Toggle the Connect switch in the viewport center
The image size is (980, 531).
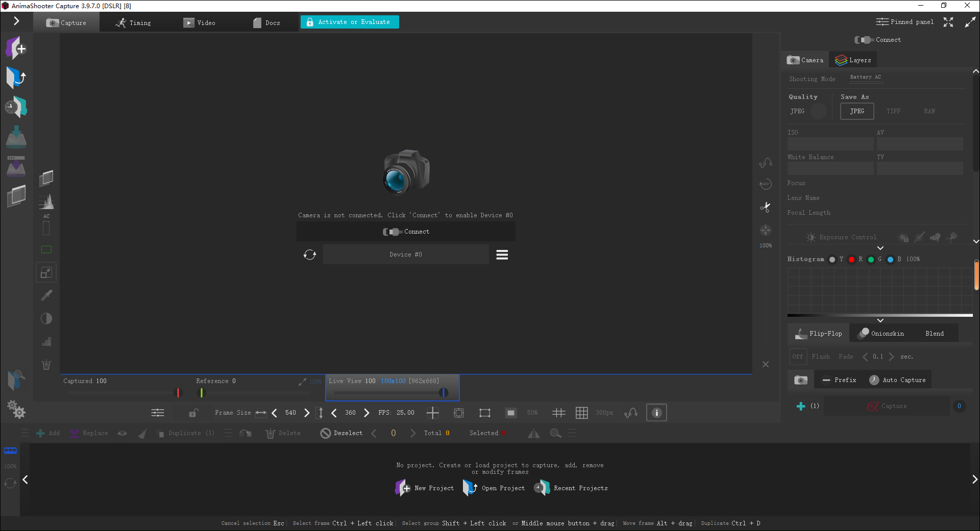[406, 232]
